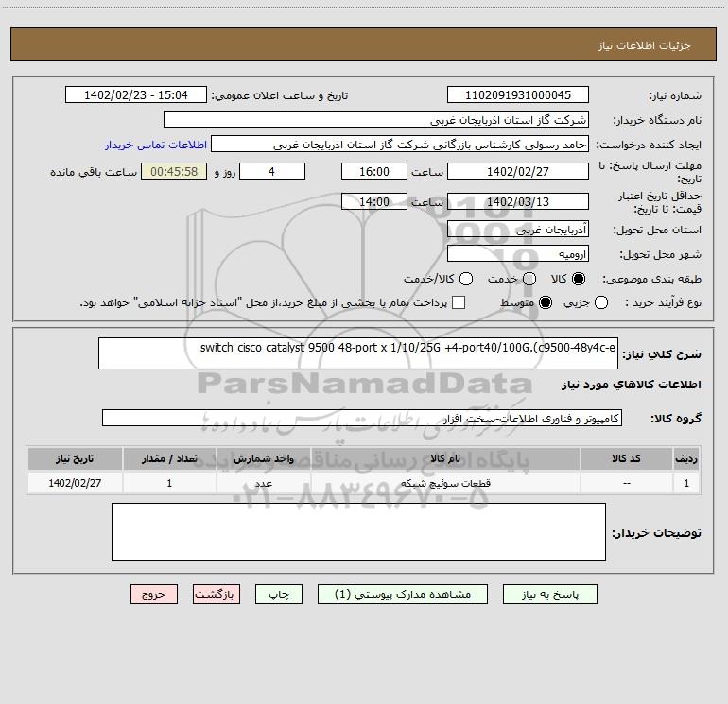Click the بازگشت back button
The image size is (728, 704).
[x=217, y=594]
